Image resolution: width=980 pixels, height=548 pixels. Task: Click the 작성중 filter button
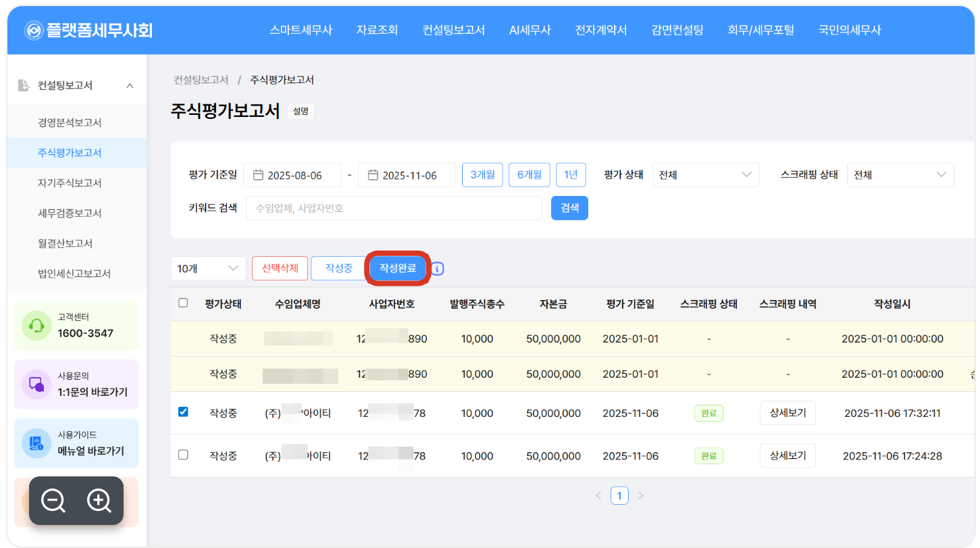tap(339, 268)
